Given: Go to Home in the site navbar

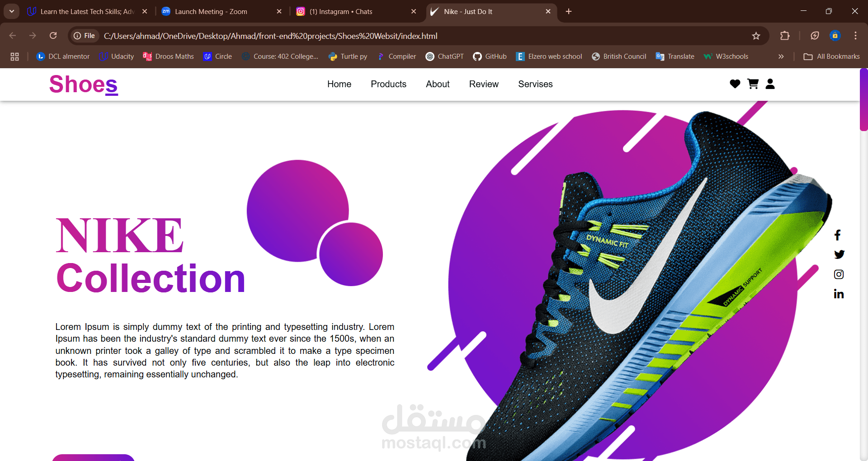Looking at the screenshot, I should 339,84.
